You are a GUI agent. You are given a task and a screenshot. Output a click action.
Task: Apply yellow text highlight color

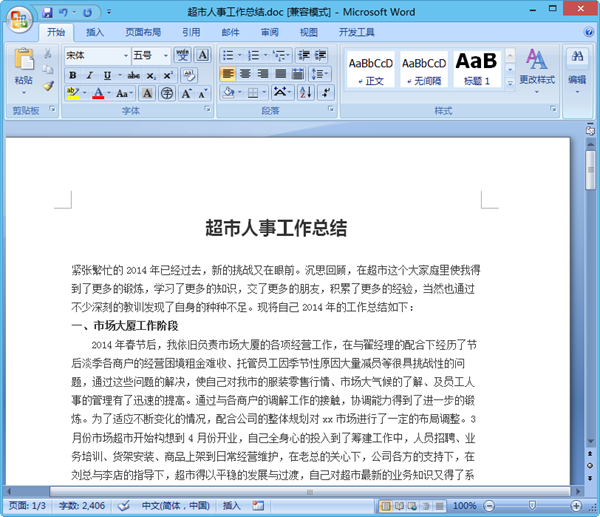pyautogui.click(x=72, y=93)
